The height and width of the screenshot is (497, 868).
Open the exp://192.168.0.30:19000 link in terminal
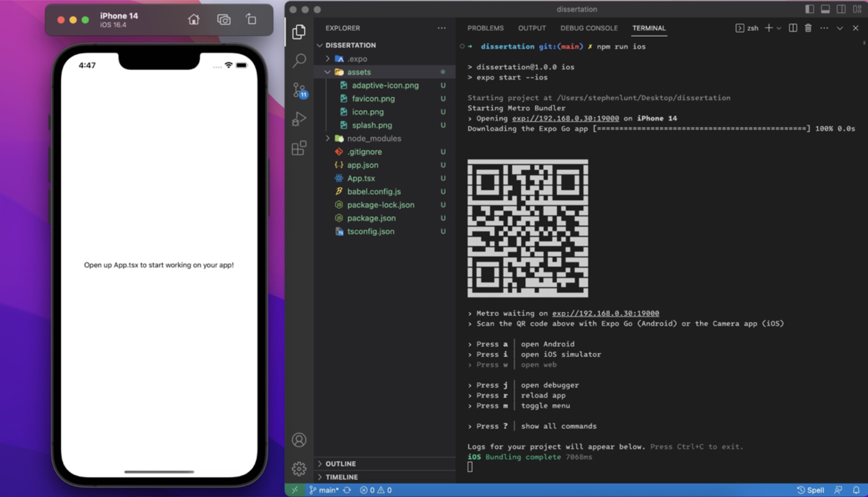pos(566,118)
